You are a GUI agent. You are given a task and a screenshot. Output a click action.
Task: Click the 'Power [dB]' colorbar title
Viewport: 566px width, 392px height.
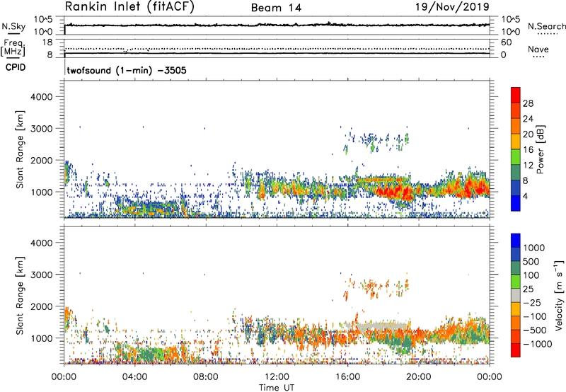pyautogui.click(x=540, y=149)
